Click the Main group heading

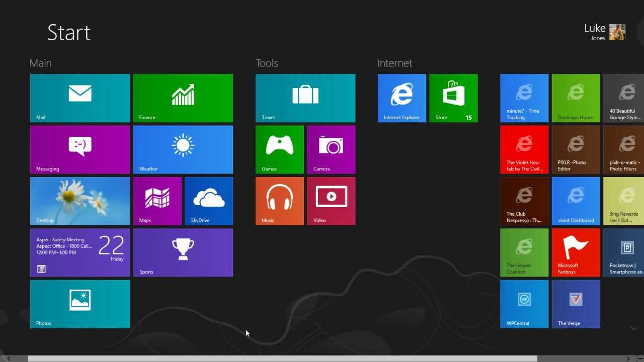(40, 63)
